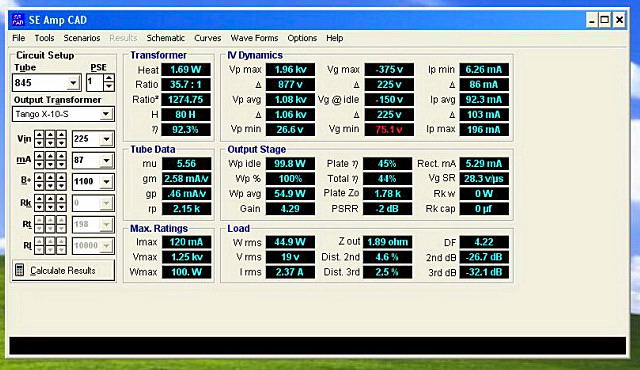Click the red Vg min value display
The width and height of the screenshot is (640, 370).
tap(389, 130)
